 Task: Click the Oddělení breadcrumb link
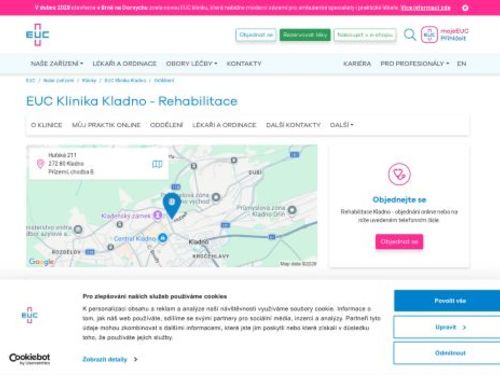(164, 80)
